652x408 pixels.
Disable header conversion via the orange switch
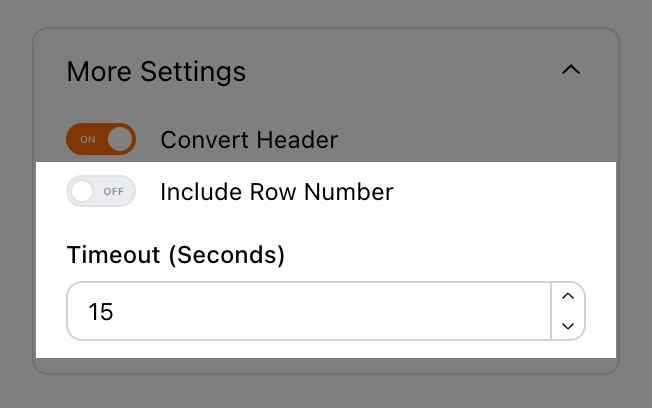pyautogui.click(x=101, y=140)
